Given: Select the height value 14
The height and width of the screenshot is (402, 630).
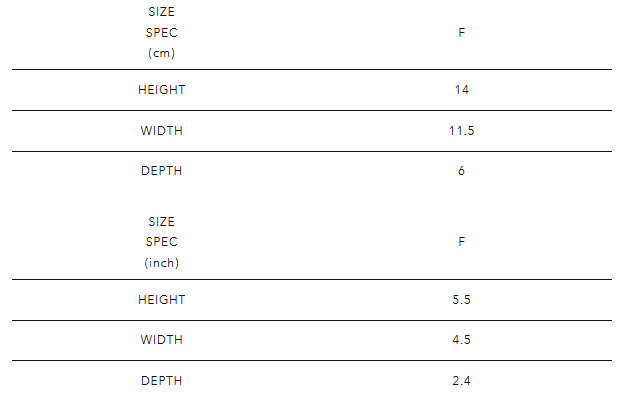Looking at the screenshot, I should [462, 90].
